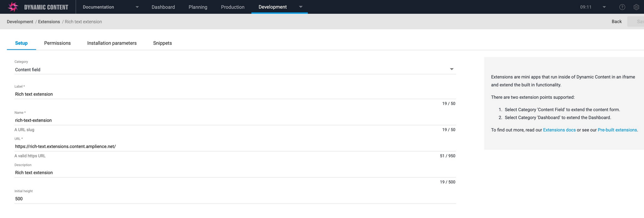Expand the Documentation hub dropdown

point(137,7)
